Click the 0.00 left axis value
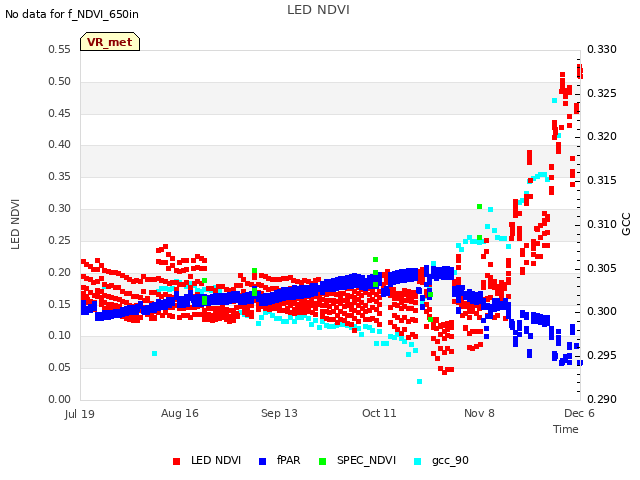Viewport: 640px width, 480px height. [59, 399]
